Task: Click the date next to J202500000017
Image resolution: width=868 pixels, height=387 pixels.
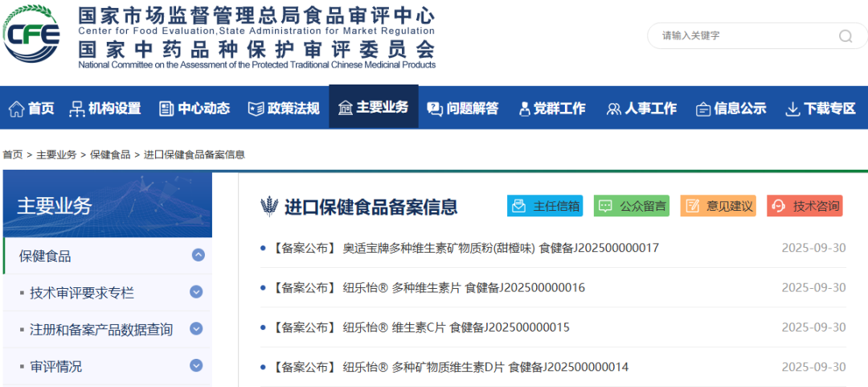Action: 813,248
